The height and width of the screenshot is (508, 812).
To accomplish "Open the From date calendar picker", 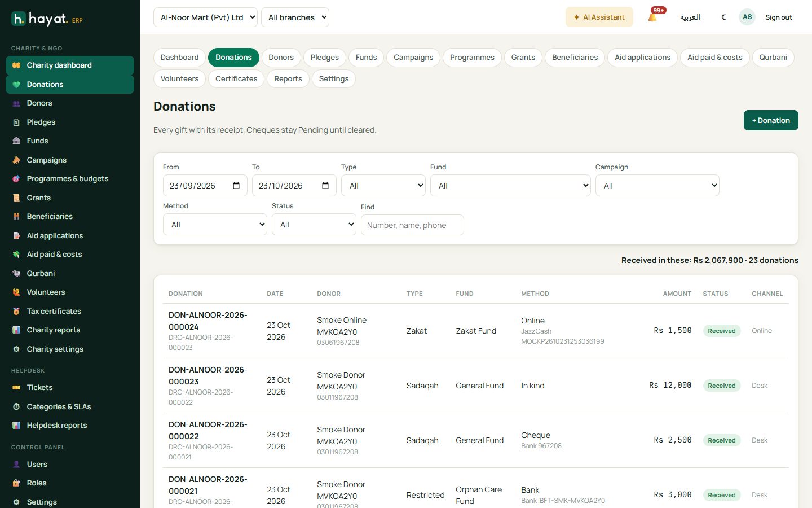I will pyautogui.click(x=236, y=186).
